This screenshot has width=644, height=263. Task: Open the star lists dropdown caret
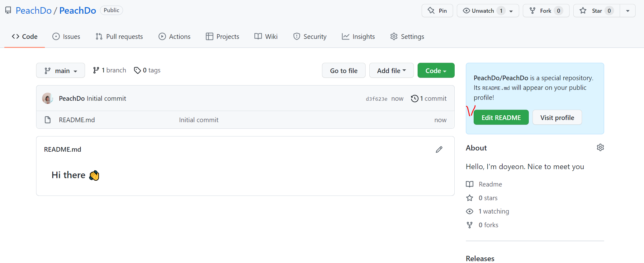[x=628, y=11]
